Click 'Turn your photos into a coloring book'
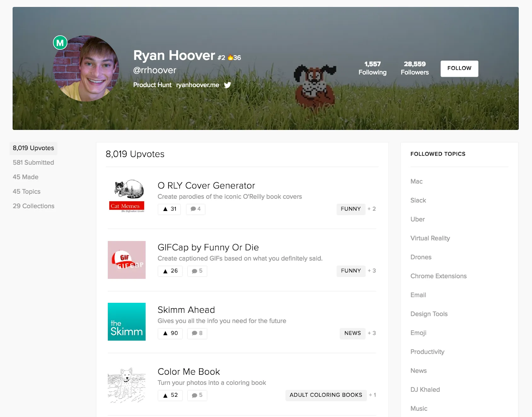Screen dimensions: 532x417 pyautogui.click(x=212, y=383)
